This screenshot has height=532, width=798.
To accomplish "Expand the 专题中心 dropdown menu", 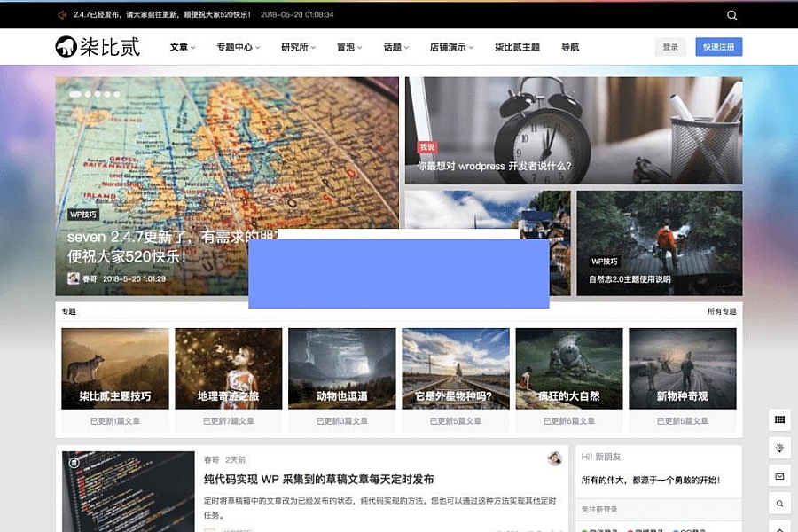I will 238,47.
